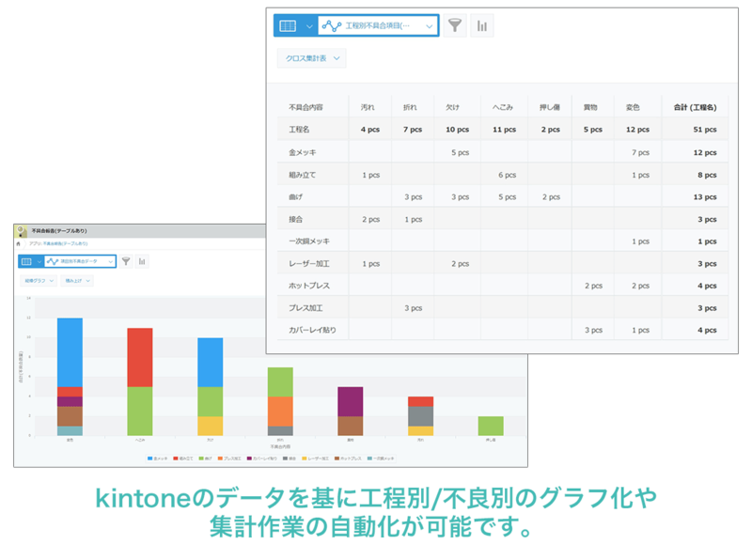
Task: Click the 組み立て row label
Action: point(302,175)
